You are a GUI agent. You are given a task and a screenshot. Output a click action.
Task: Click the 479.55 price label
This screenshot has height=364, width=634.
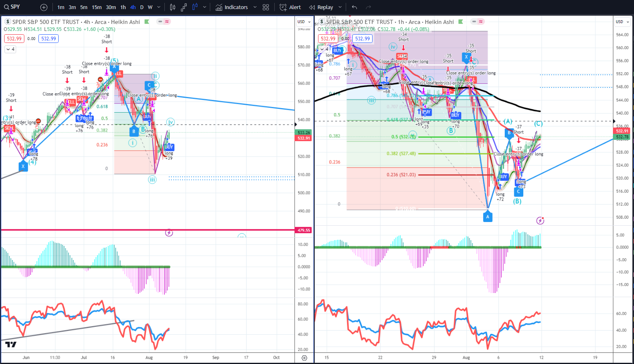tap(304, 230)
